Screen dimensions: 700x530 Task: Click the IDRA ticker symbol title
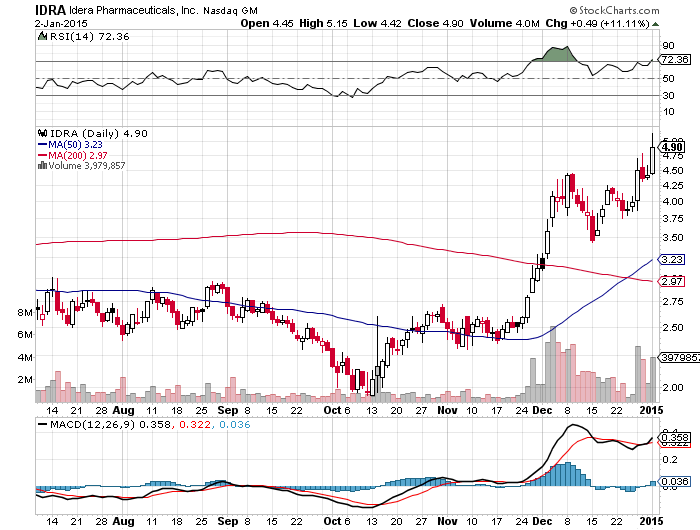(50, 10)
